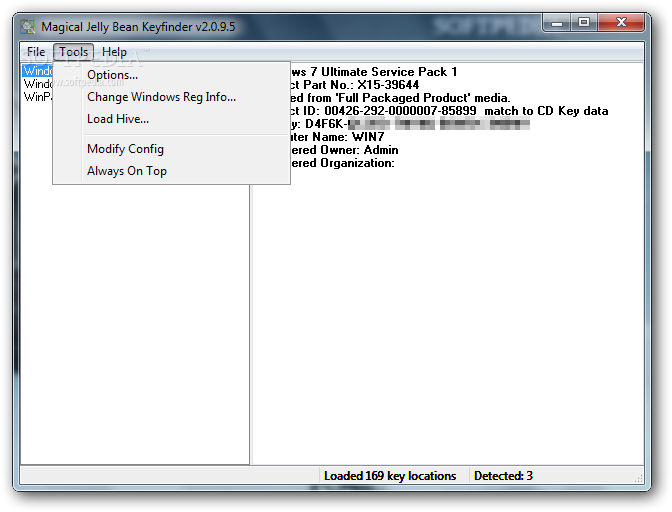Image resolution: width=672 pixels, height=512 pixels.
Task: Select the second Windows entry in list
Action: point(38,84)
